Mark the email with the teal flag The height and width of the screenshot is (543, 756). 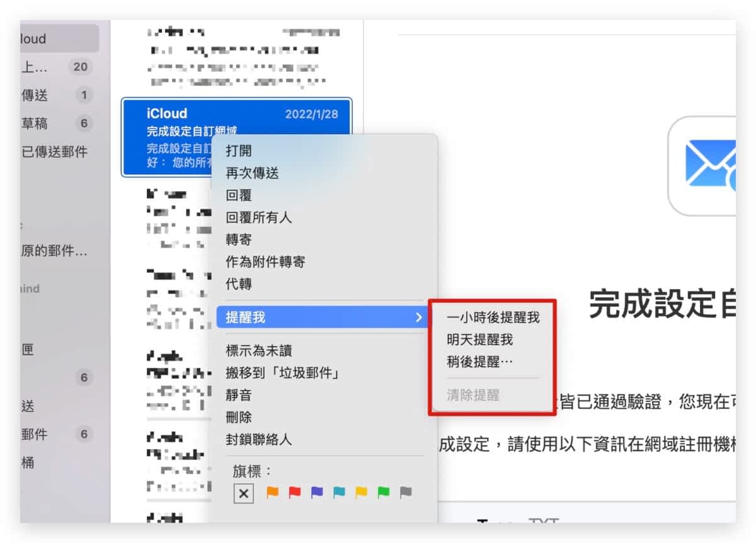(x=339, y=493)
